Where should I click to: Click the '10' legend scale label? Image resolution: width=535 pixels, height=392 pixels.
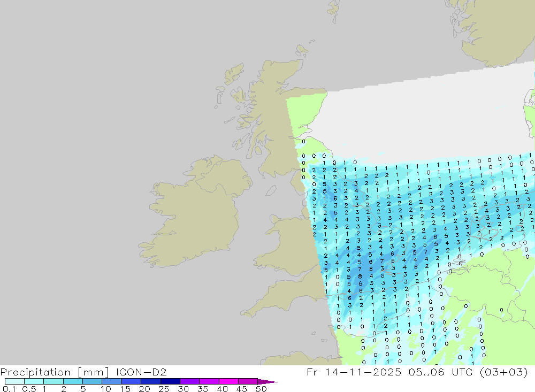pyautogui.click(x=106, y=389)
